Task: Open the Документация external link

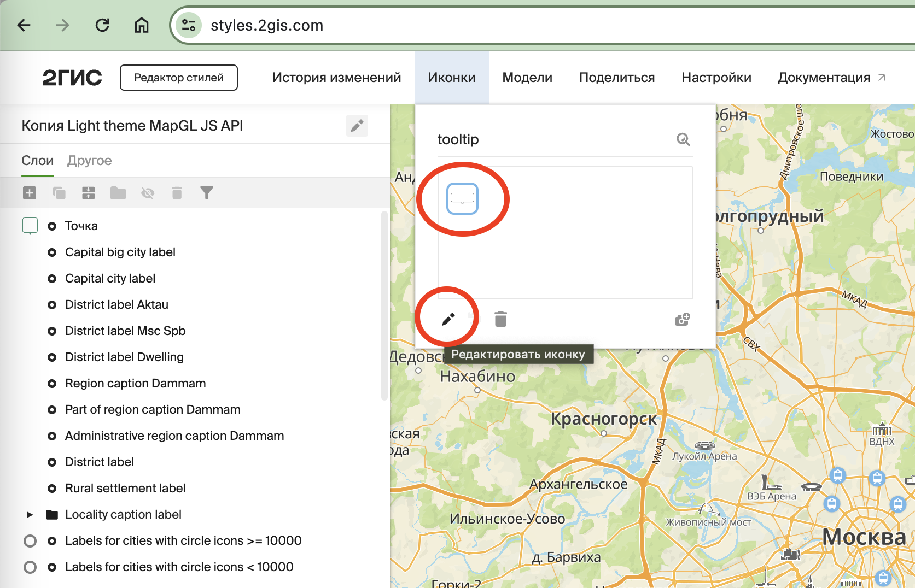Action: pyautogui.click(x=831, y=78)
